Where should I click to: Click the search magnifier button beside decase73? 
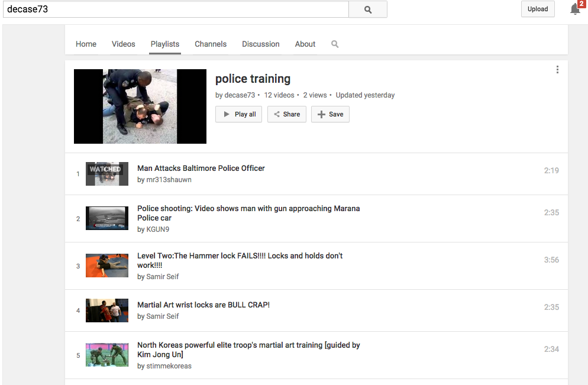coord(368,9)
